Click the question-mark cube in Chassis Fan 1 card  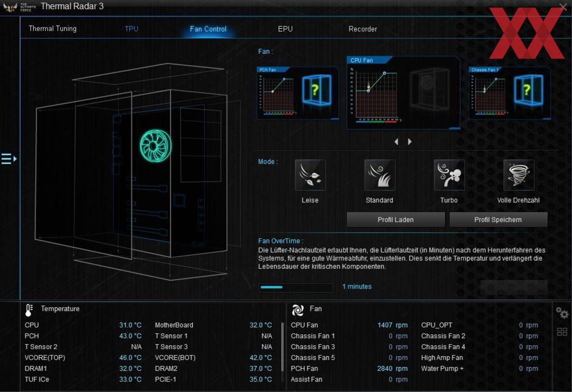[x=528, y=90]
